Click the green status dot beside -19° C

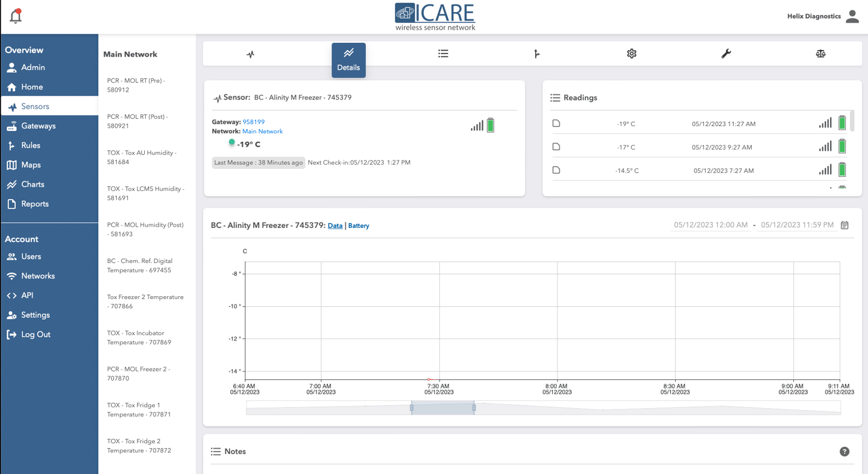231,142
